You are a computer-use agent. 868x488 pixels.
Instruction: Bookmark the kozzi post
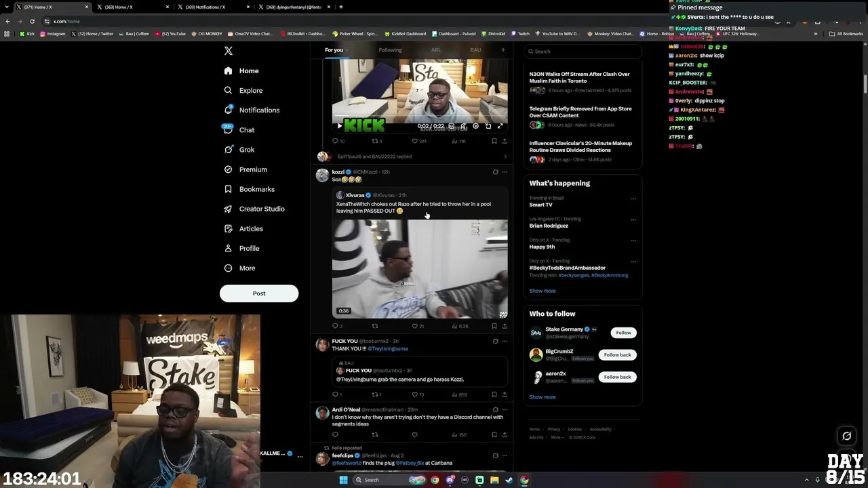pyautogui.click(x=494, y=326)
